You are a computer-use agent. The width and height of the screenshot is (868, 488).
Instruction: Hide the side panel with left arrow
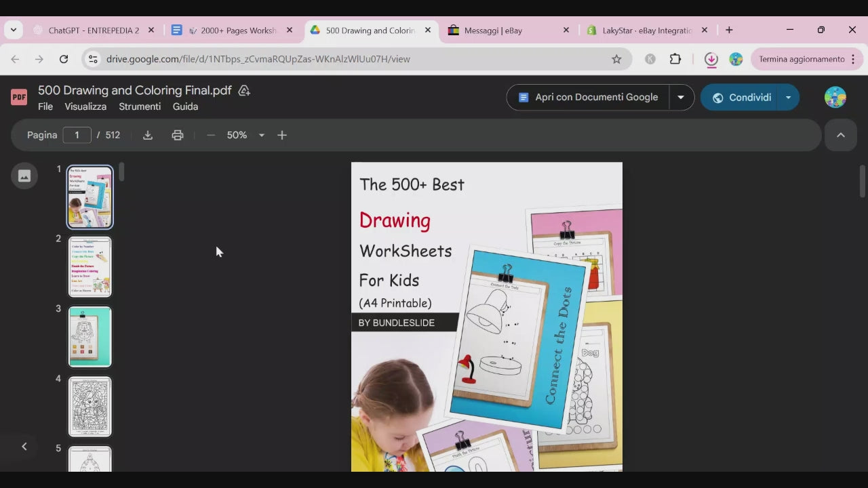click(x=24, y=446)
